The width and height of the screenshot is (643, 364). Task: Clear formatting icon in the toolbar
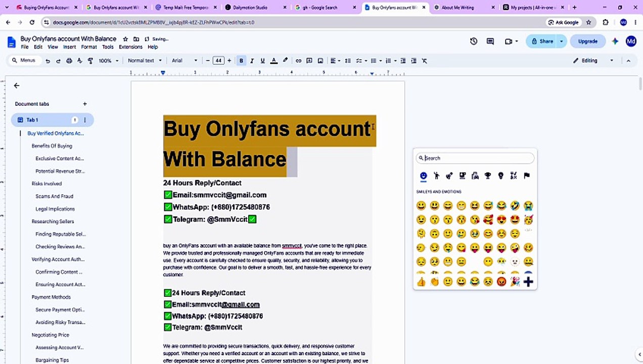coord(424,61)
